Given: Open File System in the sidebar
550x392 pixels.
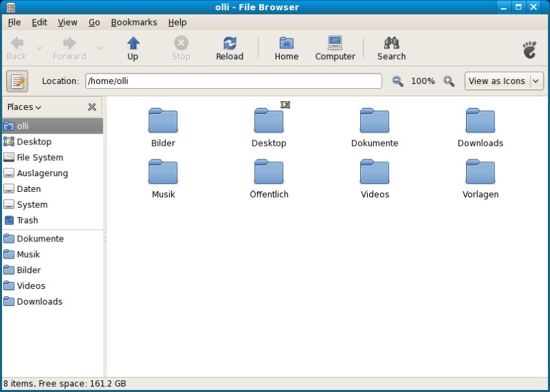Looking at the screenshot, I should [53, 157].
